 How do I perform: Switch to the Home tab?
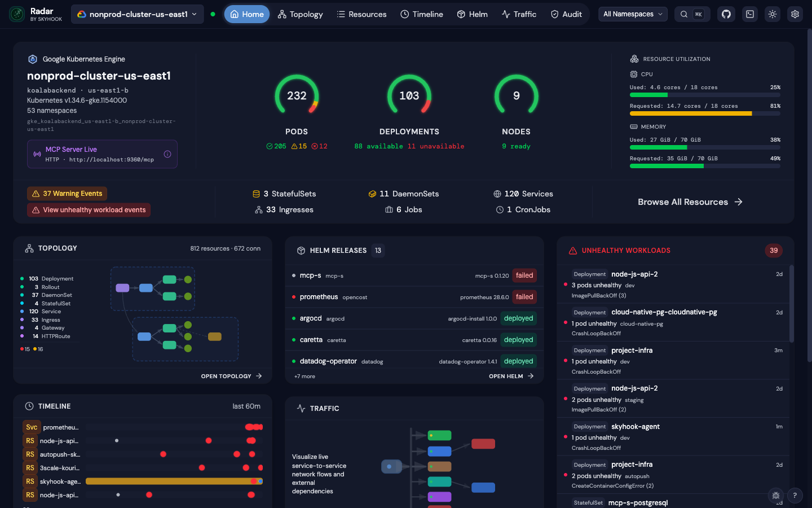(247, 14)
